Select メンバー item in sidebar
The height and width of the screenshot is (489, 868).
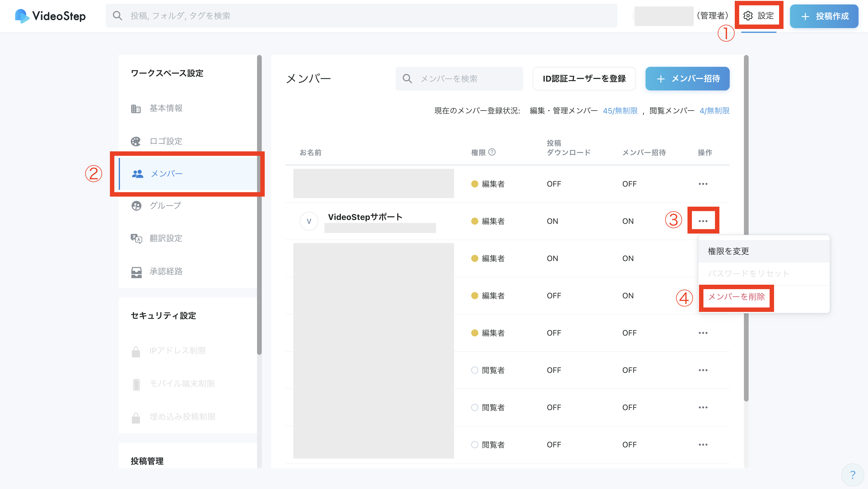[166, 174]
